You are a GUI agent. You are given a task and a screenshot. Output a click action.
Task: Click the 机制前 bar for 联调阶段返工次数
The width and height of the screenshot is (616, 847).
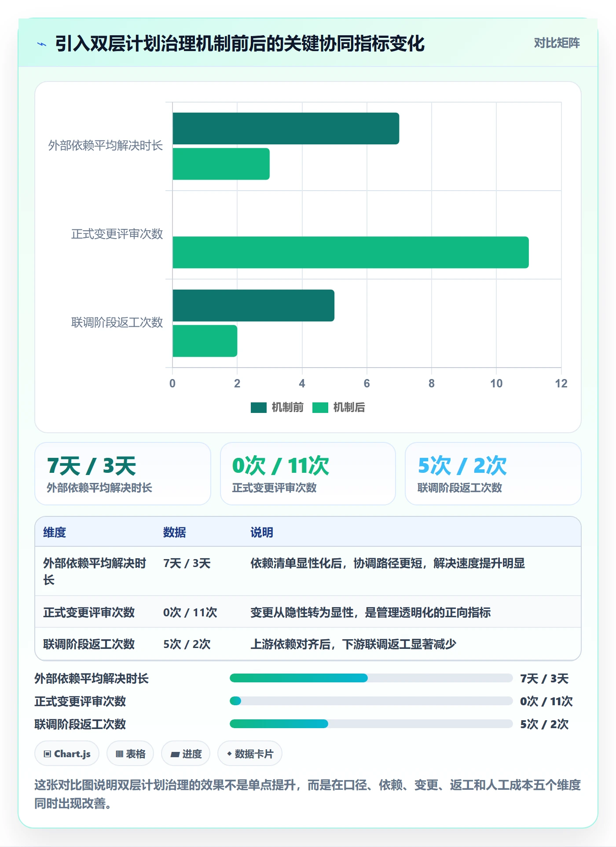pos(253,306)
